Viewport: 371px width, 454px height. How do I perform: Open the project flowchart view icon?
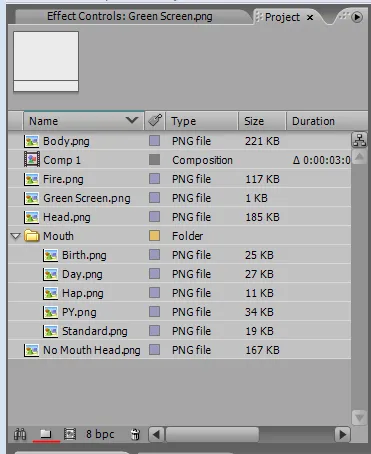pos(359,140)
